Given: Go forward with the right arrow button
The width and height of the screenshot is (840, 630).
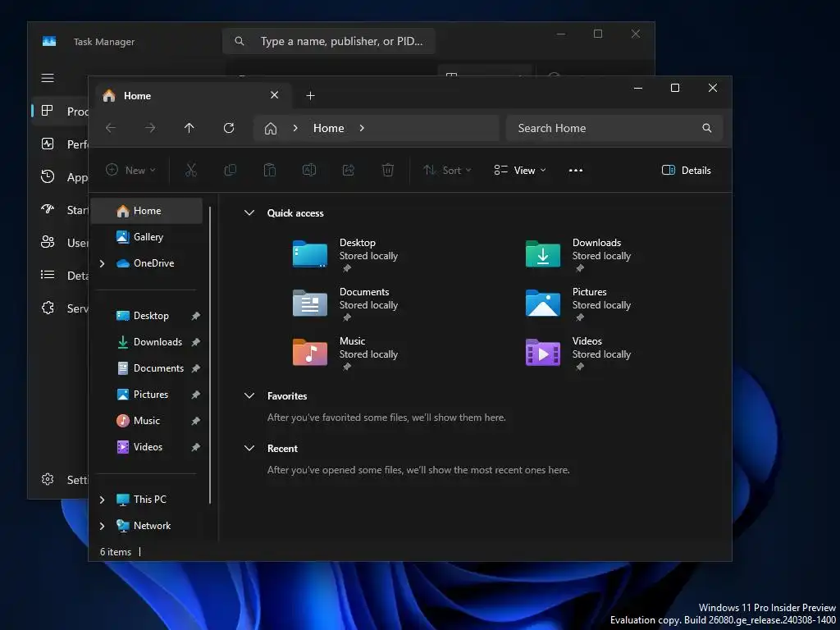Looking at the screenshot, I should 150,128.
